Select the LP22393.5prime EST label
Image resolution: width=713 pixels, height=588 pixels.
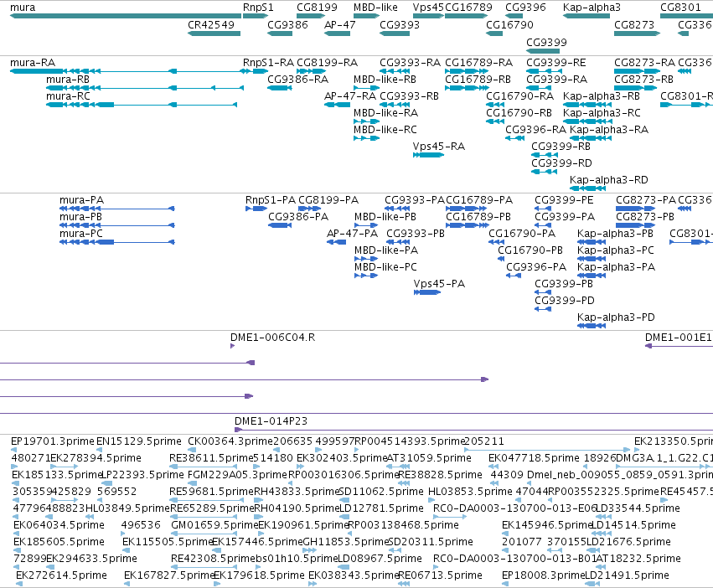pos(142,475)
